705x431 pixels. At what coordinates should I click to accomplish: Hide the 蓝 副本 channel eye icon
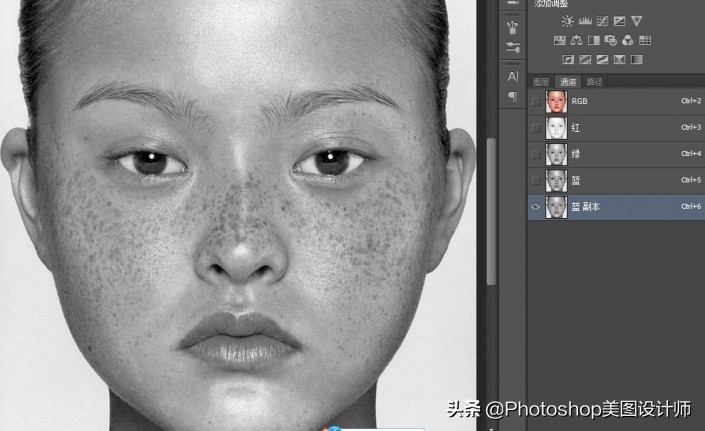point(535,207)
